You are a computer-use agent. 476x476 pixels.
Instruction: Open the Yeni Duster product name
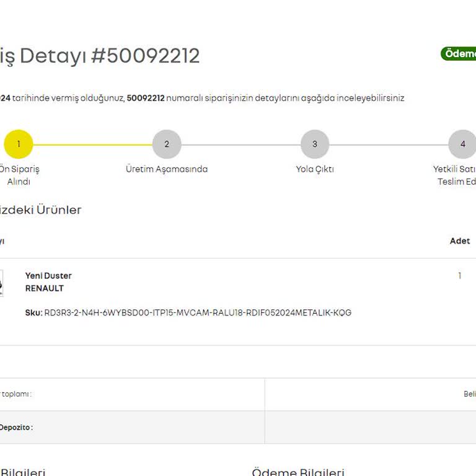48,276
